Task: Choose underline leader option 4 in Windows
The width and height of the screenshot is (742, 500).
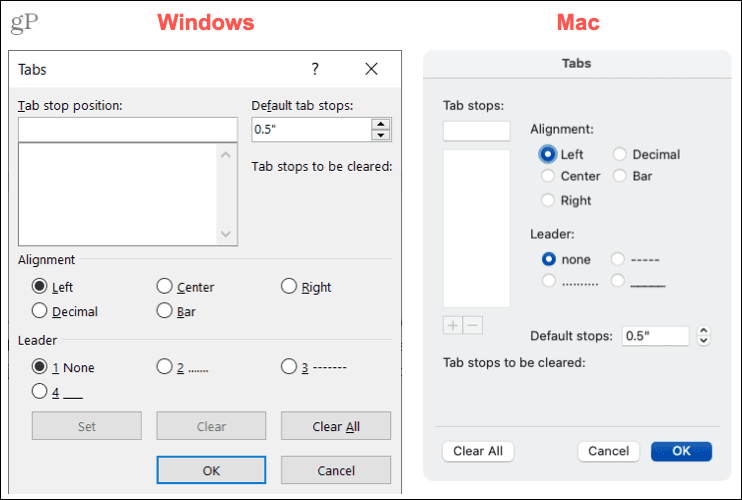Action: (x=40, y=391)
